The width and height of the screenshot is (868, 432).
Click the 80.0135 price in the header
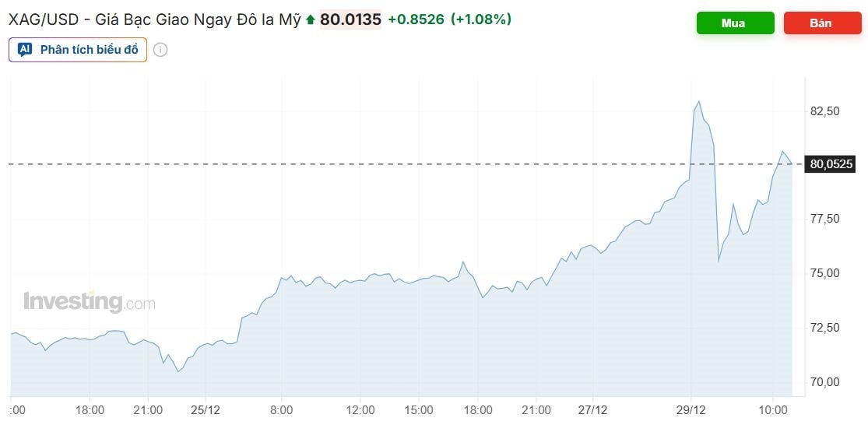click(350, 20)
